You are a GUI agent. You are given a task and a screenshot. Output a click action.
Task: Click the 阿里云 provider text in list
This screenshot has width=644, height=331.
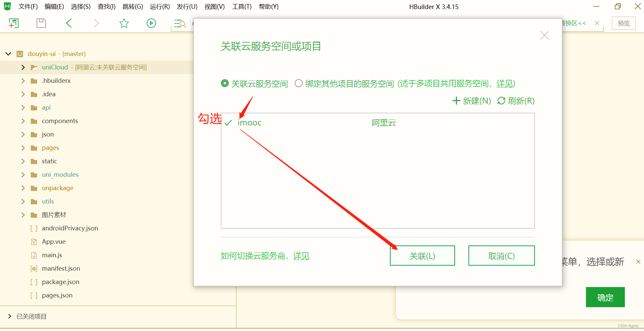tap(384, 123)
